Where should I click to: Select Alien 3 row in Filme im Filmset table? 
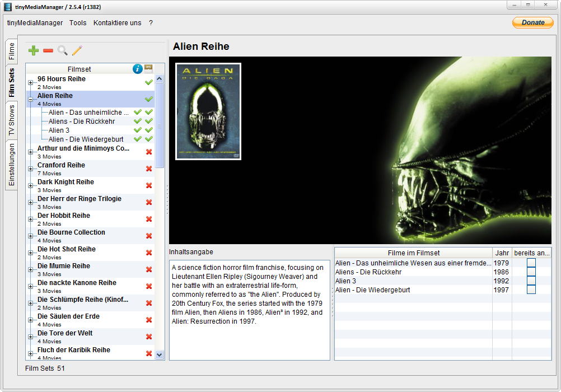442,281
